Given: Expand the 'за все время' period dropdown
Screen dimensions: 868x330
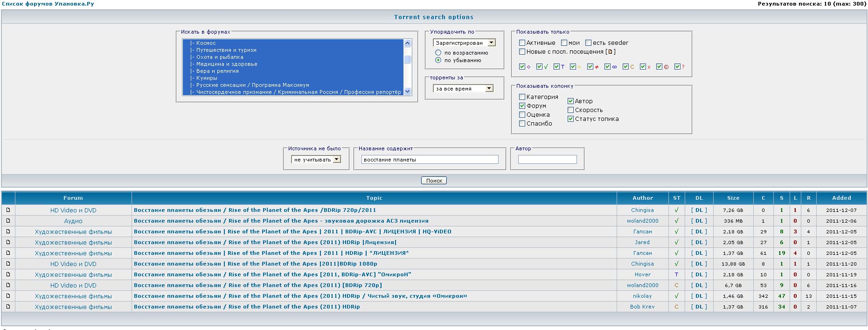Looking at the screenshot, I should (x=489, y=88).
